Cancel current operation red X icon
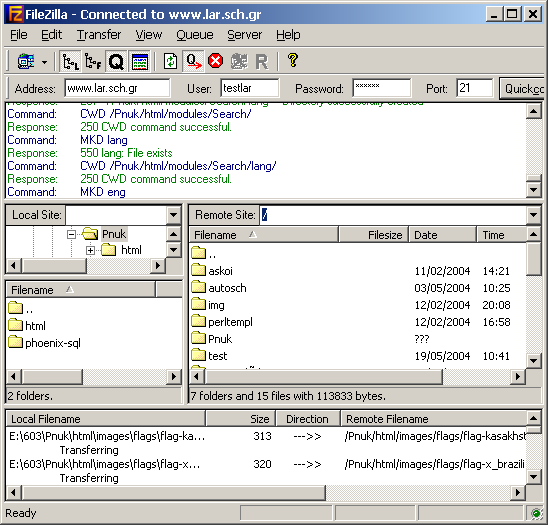This screenshot has width=548, height=525. click(216, 61)
